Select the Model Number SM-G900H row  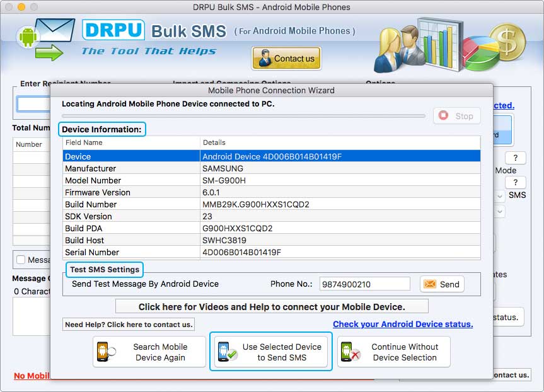click(272, 180)
